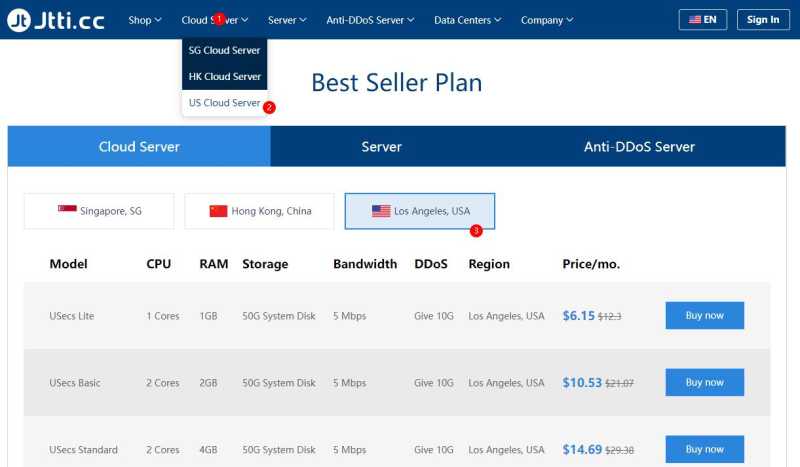The image size is (800, 467).
Task: Select the Singapore, SG location
Action: [99, 211]
